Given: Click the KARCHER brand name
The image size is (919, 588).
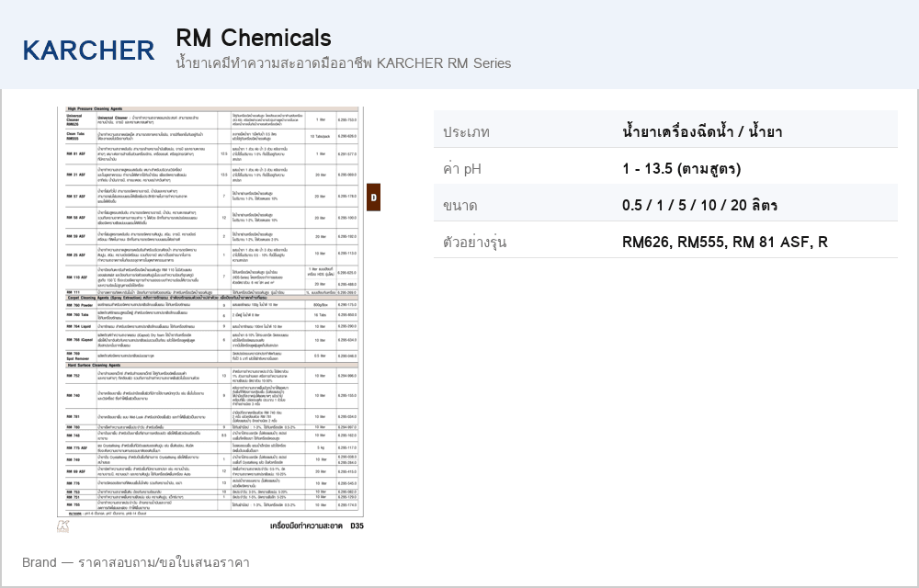Looking at the screenshot, I should [88, 51].
